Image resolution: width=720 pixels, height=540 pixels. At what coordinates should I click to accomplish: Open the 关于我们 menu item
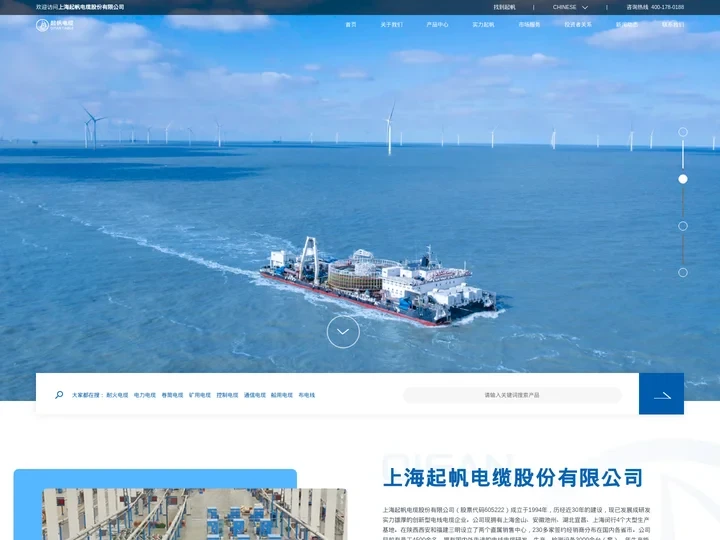[392, 25]
